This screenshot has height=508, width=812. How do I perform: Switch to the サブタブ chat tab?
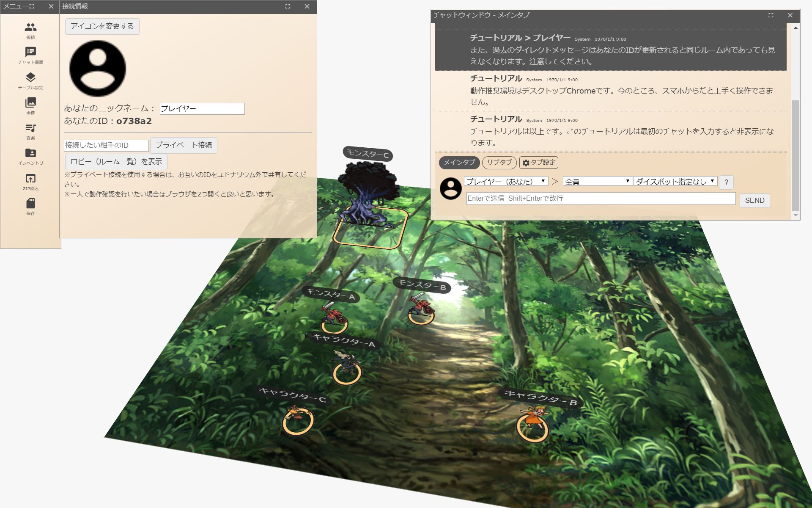point(499,163)
